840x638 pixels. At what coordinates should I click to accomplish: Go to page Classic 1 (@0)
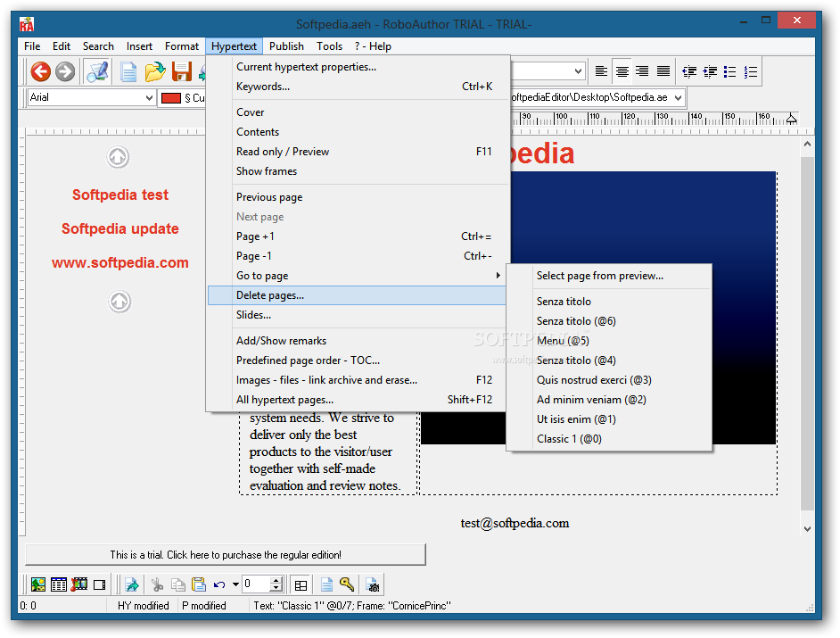click(x=609, y=438)
